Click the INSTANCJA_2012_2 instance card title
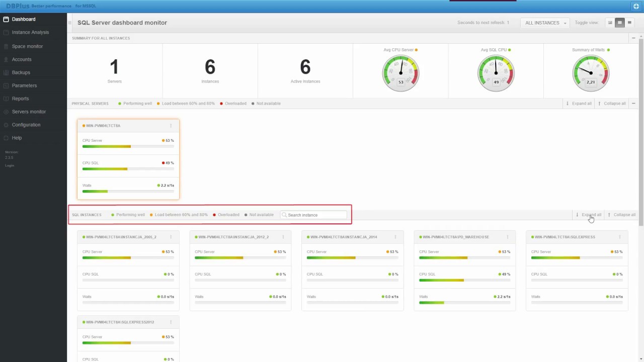This screenshot has width=644, height=362. point(233,237)
